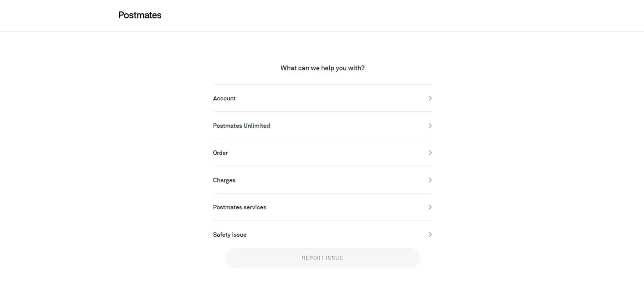Select the Postmates Unlimited help topic
This screenshot has width=644, height=295.
click(x=241, y=126)
